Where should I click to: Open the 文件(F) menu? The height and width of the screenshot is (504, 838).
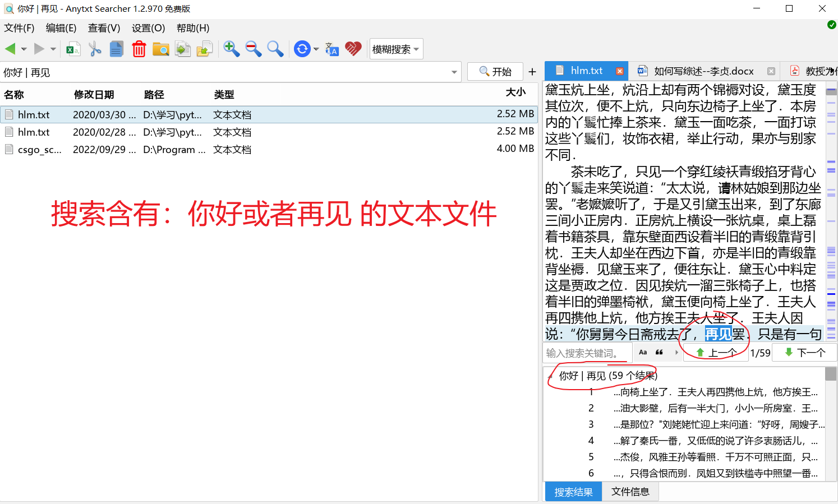point(19,28)
